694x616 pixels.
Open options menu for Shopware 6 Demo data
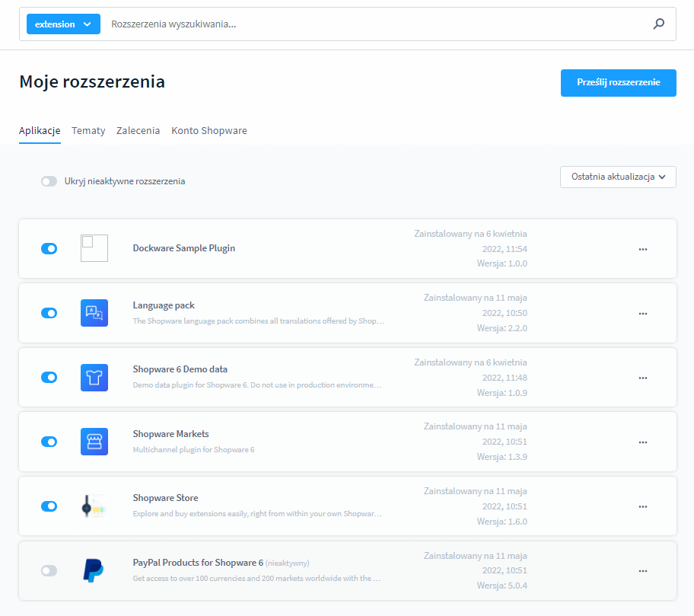click(643, 378)
